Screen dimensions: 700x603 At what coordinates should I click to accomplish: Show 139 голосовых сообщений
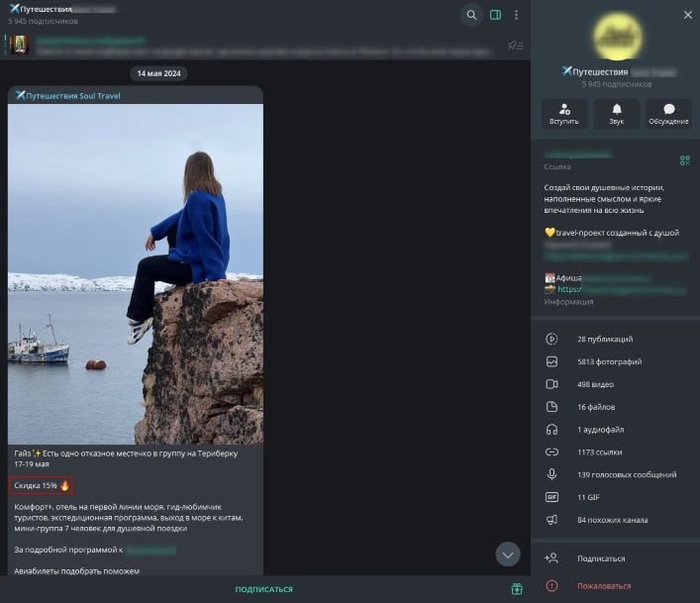point(626,475)
